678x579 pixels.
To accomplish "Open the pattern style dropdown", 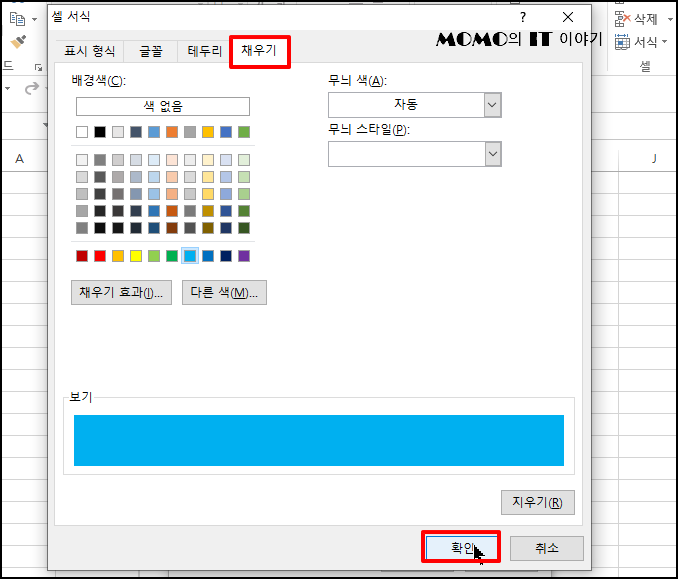I will 493,154.
